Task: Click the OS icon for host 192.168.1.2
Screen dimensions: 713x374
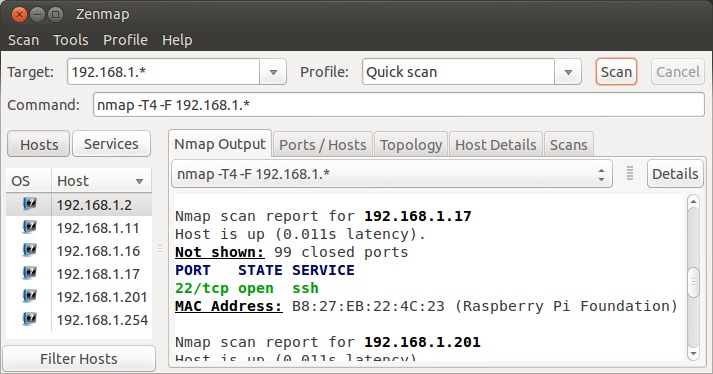Action: point(30,204)
